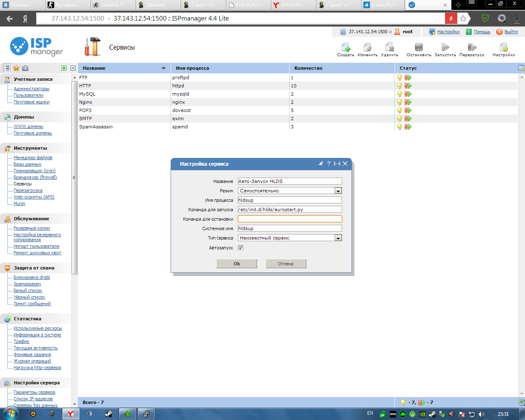Click the lightbulb icon for SpamAssassin row

pyautogui.click(x=399, y=127)
